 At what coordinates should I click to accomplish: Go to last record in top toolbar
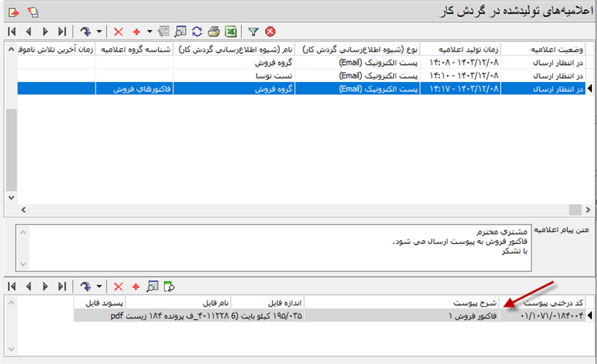click(x=62, y=32)
